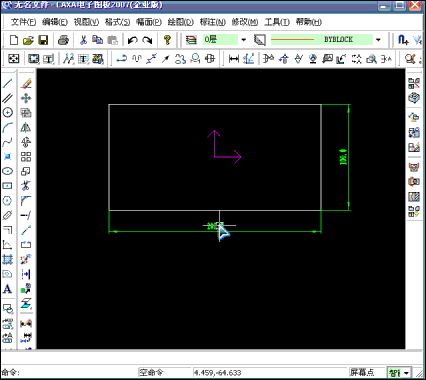
Task: Click the color setting icon beside the layer box
Action: pyautogui.click(x=260, y=40)
